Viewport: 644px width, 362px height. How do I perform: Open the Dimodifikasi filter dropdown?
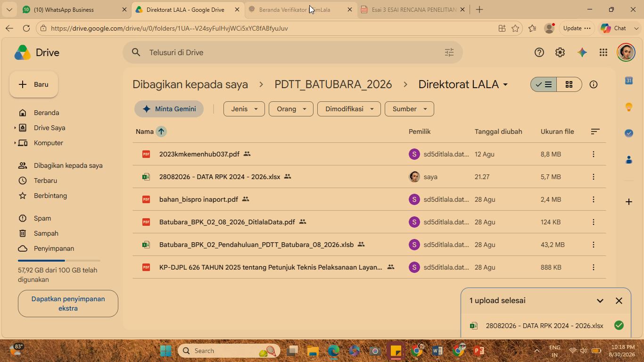[x=349, y=109]
